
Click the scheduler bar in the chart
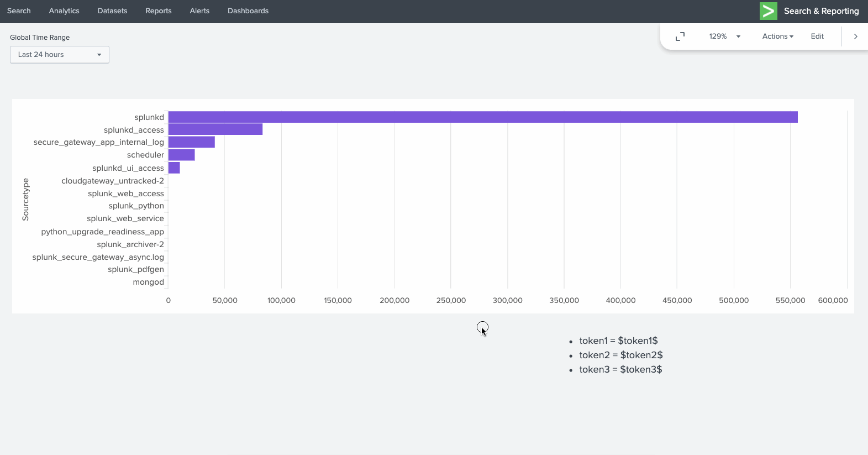(182, 155)
